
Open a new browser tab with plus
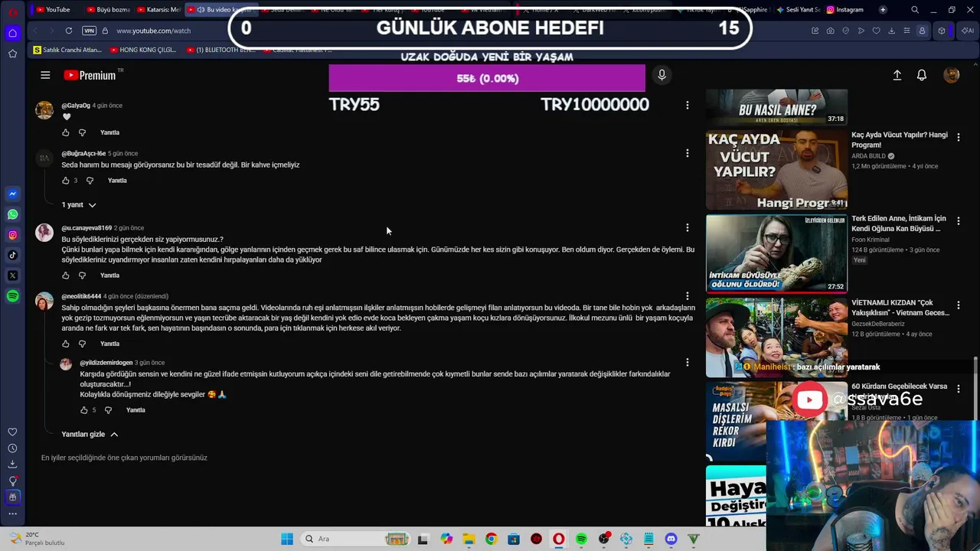tap(883, 10)
